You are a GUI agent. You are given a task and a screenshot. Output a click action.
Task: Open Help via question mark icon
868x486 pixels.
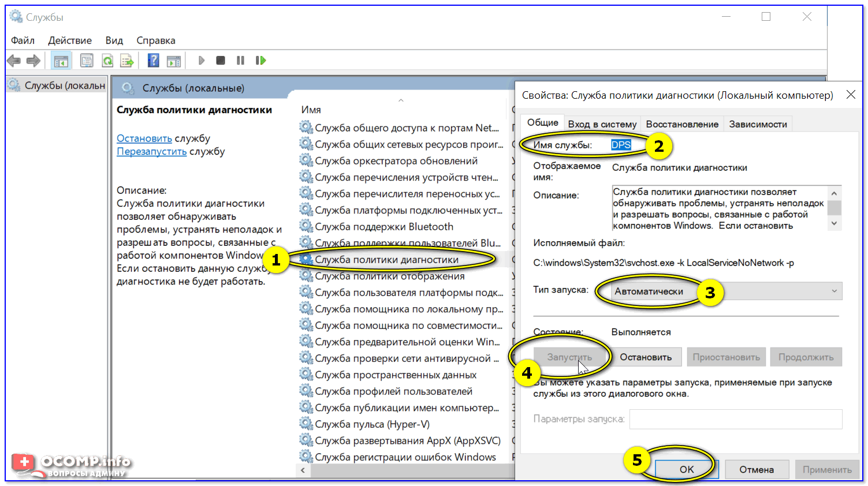pyautogui.click(x=153, y=61)
